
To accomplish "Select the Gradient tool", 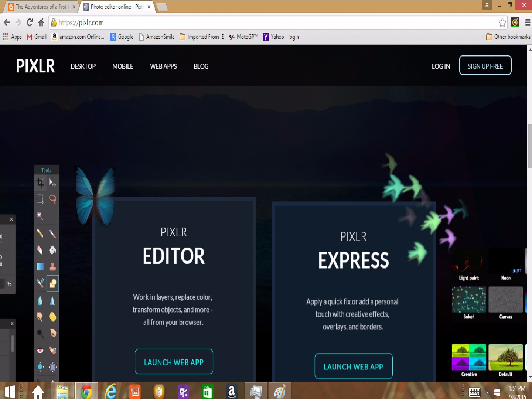I will tap(40, 266).
